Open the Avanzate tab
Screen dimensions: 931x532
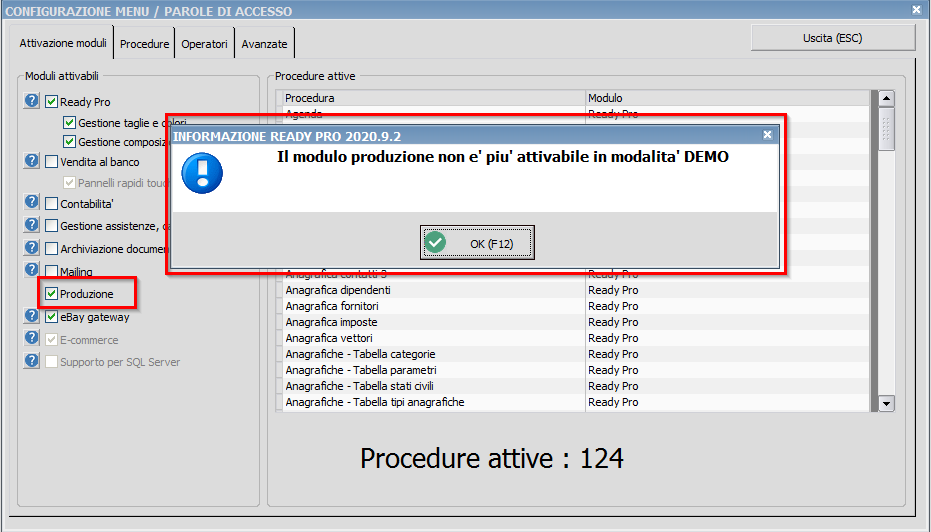click(264, 44)
